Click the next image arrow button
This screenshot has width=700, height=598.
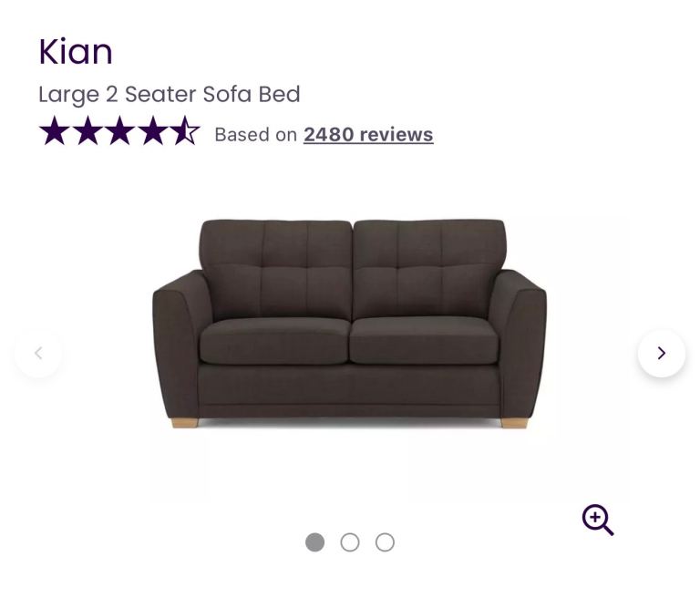point(662,353)
